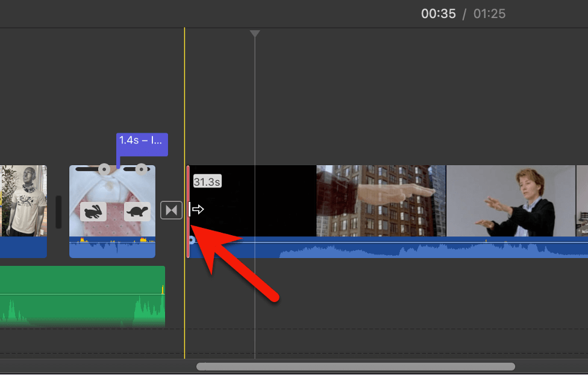This screenshot has width=588, height=375.
Task: Open the transition icon between clips
Action: pyautogui.click(x=171, y=210)
